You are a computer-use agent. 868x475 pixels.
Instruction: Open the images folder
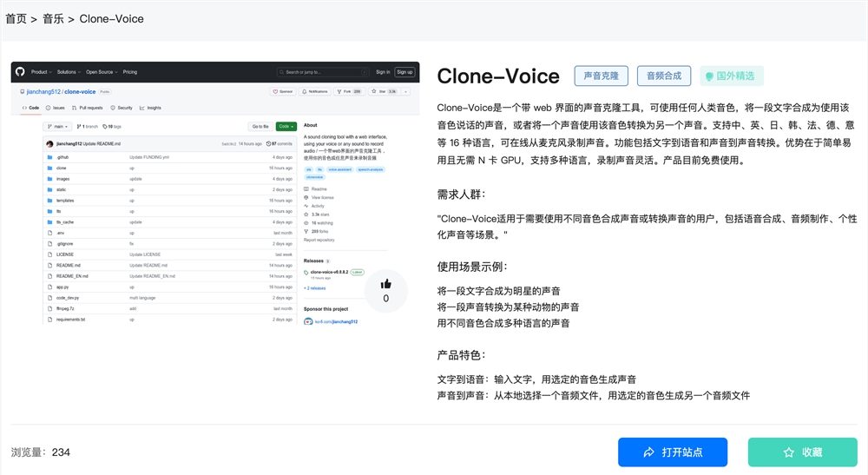(x=62, y=179)
